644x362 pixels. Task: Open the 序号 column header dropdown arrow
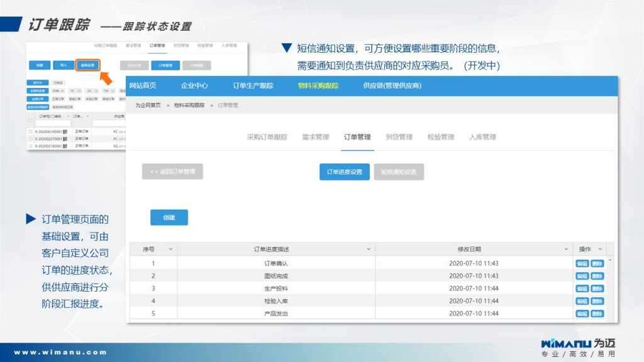170,250
